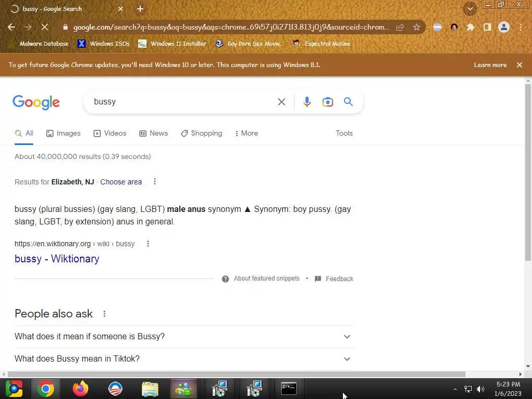
Task: Open the Extensions puzzle icon
Action: coord(470,27)
